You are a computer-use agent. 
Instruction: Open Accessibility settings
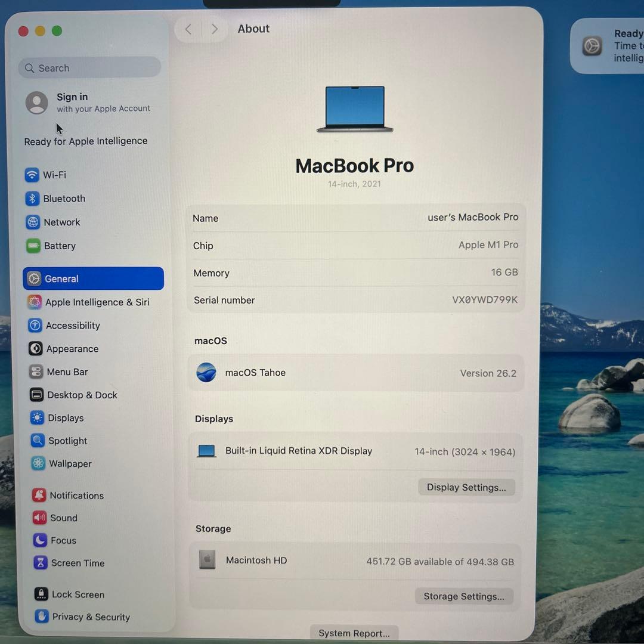73,326
